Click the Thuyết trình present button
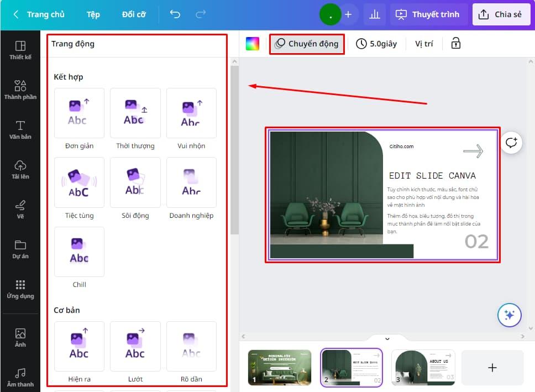 tap(429, 14)
